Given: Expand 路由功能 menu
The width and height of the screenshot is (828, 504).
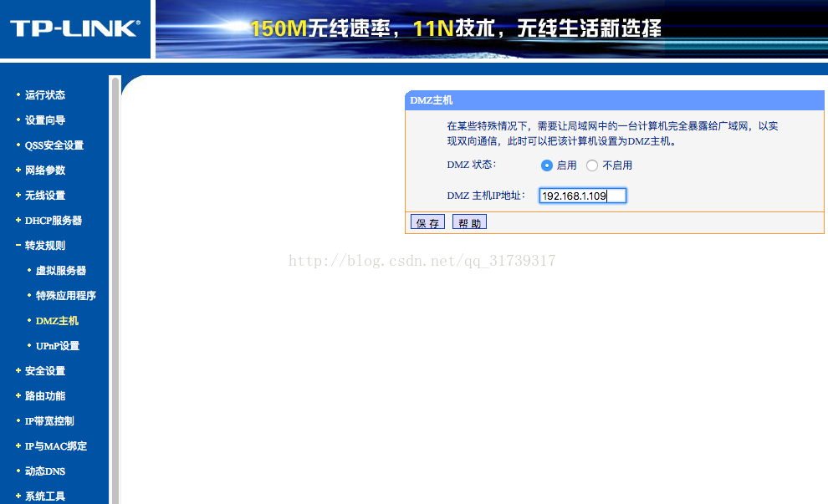Looking at the screenshot, I should (x=45, y=396).
